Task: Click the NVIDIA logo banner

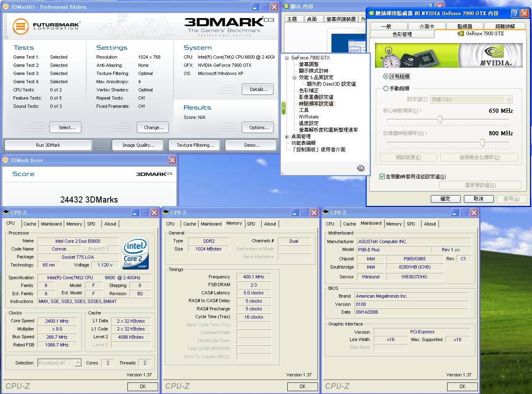Action: coord(449,55)
